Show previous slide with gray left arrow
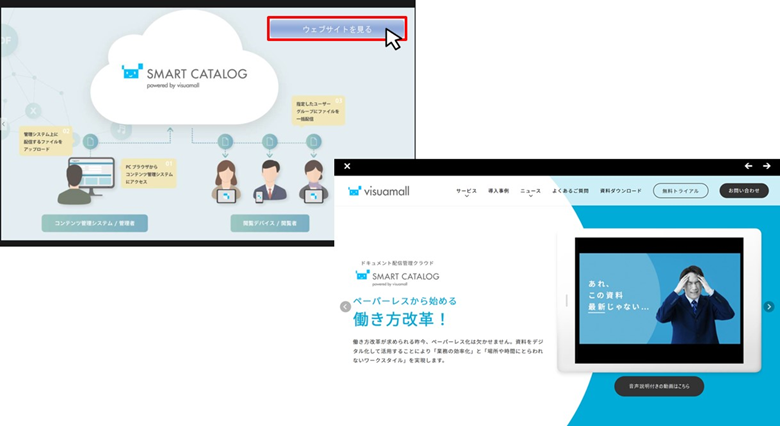 click(345, 307)
